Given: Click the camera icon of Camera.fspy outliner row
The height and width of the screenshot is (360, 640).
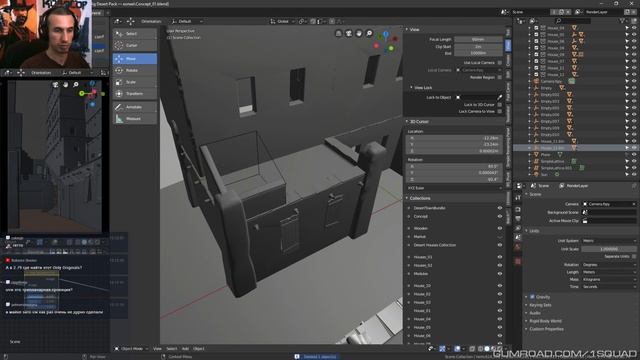Looking at the screenshot, I should point(536,81).
